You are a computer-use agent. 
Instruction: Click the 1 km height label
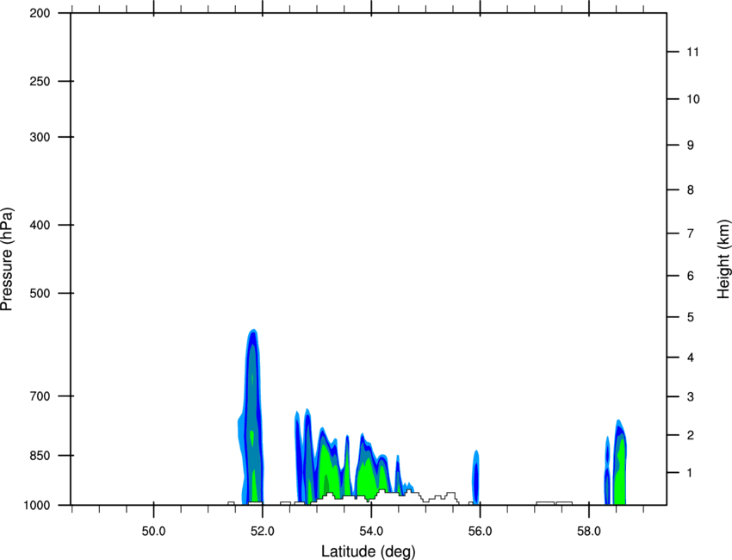pyautogui.click(x=691, y=473)
